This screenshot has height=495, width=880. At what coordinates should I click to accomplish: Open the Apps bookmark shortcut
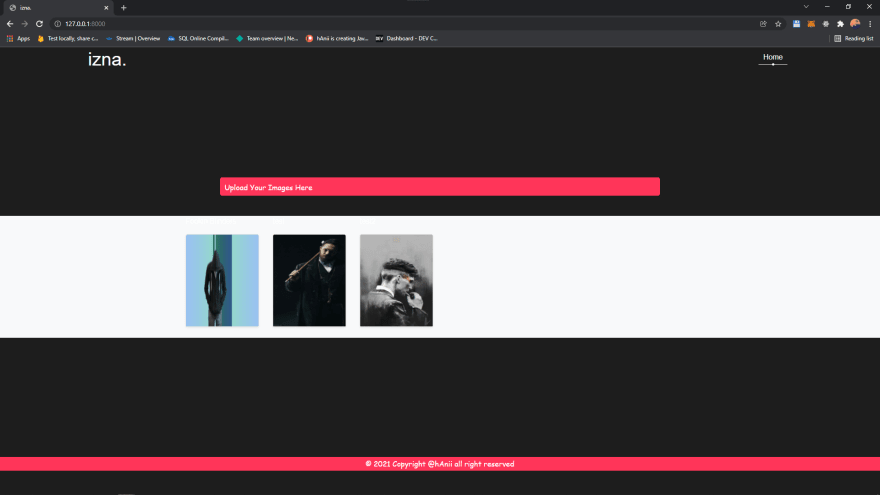[x=19, y=38]
